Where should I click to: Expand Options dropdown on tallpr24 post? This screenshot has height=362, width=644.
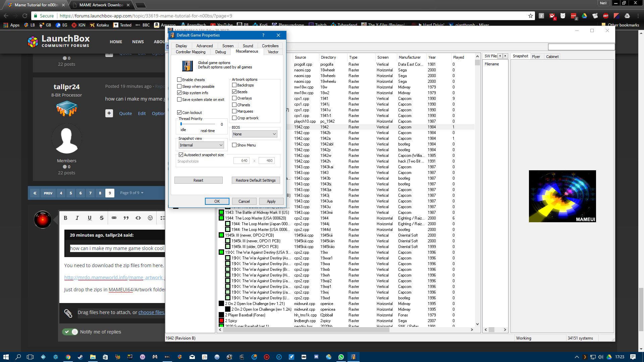158,114
